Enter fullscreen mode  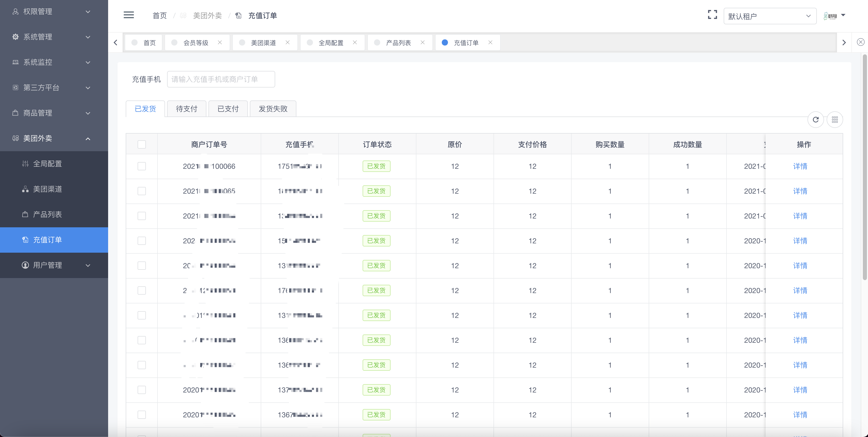(x=712, y=14)
